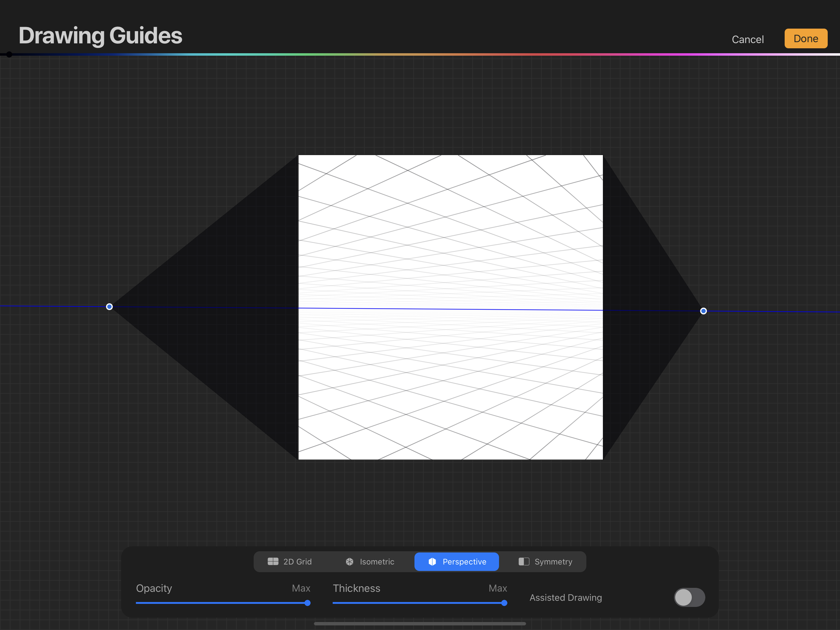The height and width of the screenshot is (630, 840).
Task: Click the Isometric cube icon
Action: [349, 562]
